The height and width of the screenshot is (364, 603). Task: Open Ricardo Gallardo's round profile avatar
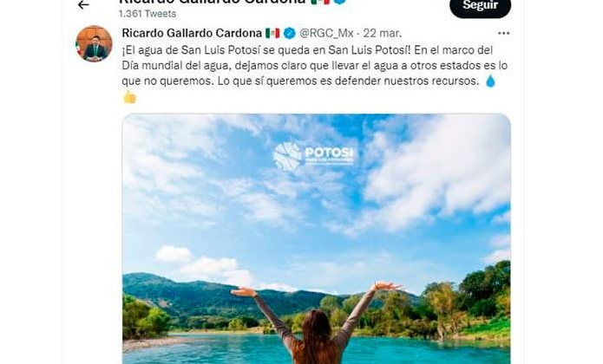[x=95, y=44]
